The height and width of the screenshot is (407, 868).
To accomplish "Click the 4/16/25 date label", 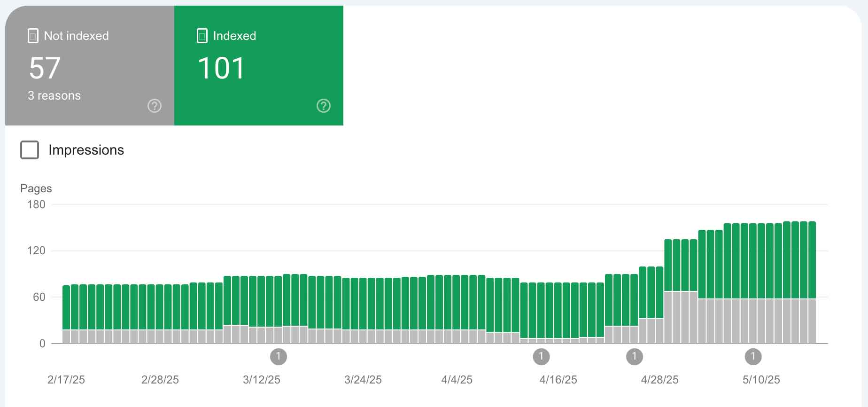I will (x=558, y=380).
